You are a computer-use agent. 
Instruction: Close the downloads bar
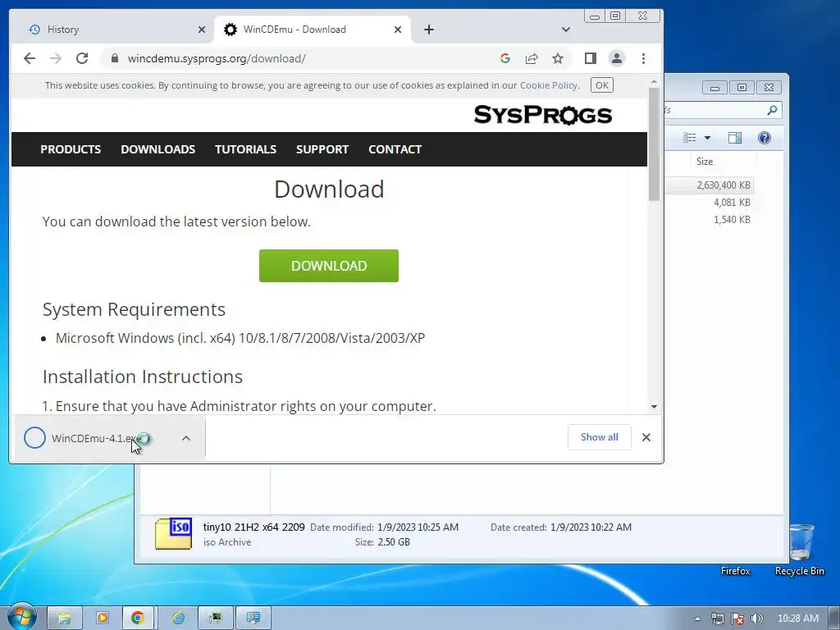[646, 437]
